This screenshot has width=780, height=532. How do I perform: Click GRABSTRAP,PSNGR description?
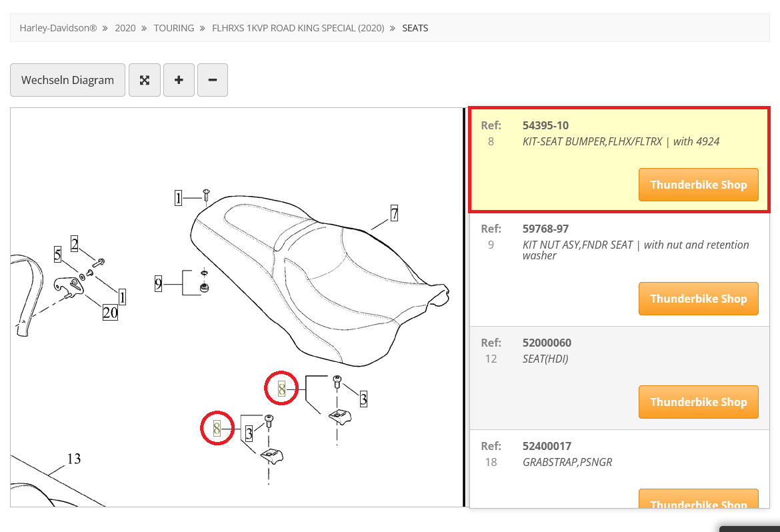[567, 462]
